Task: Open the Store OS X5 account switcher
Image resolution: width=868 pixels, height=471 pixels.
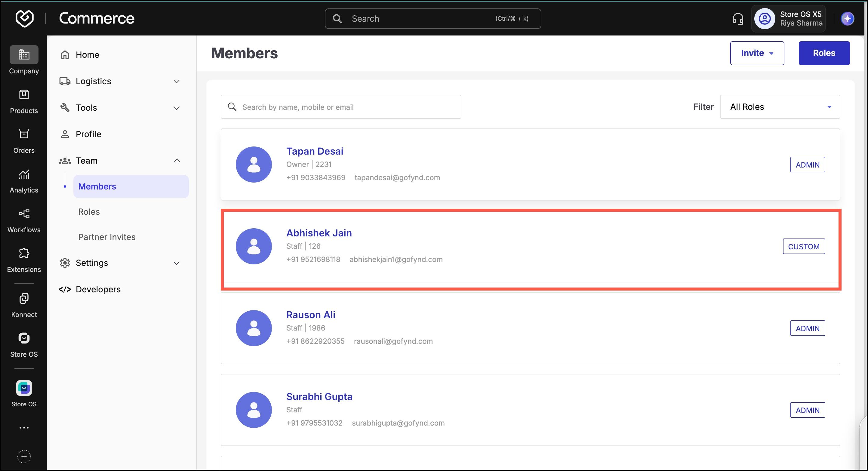Action: 788,19
